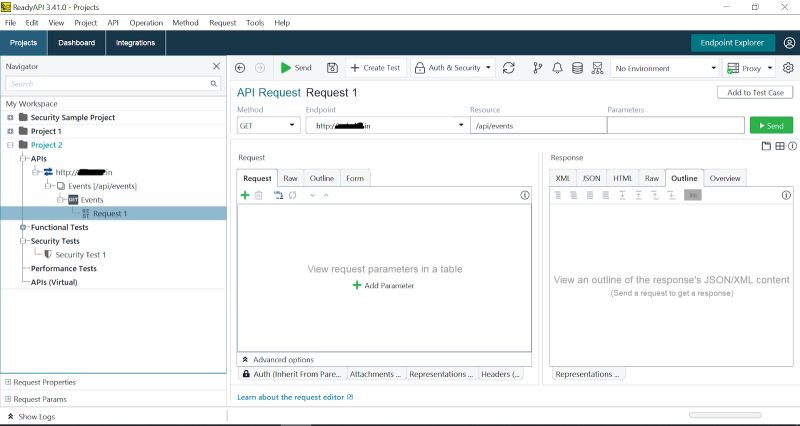
Task: Expand Request Properties panel
Action: (8, 382)
